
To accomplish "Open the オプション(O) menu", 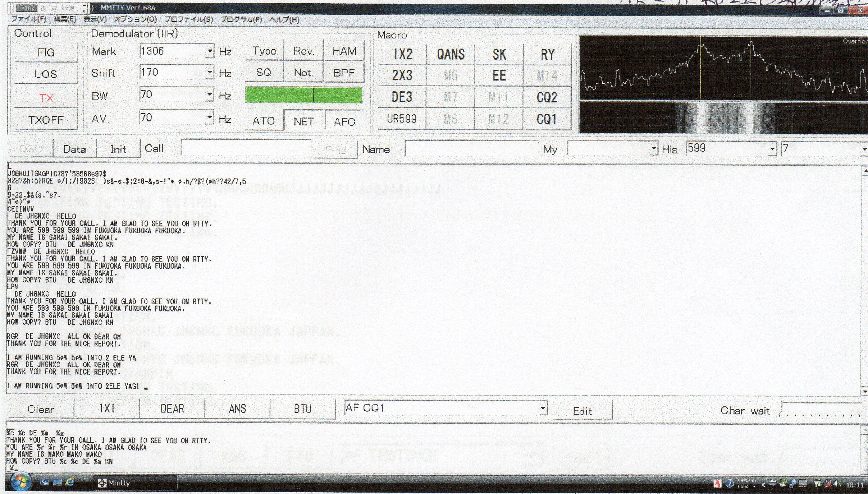I will pyautogui.click(x=135, y=19).
